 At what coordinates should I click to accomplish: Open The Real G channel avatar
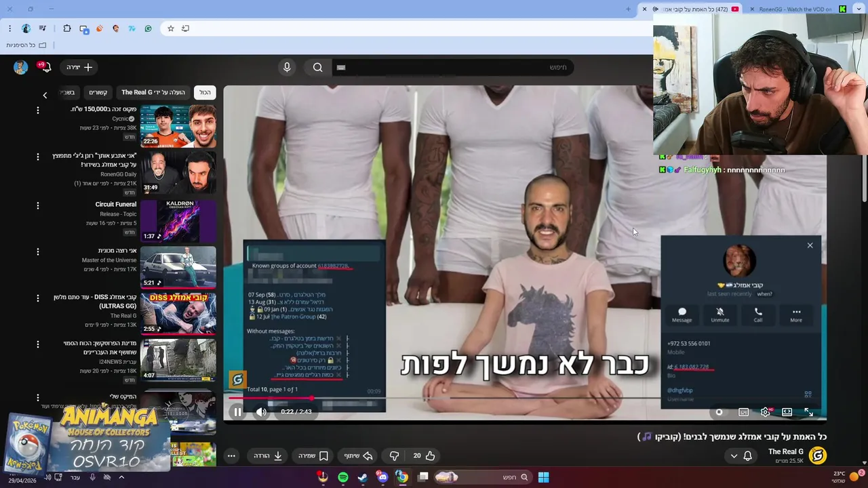(818, 455)
